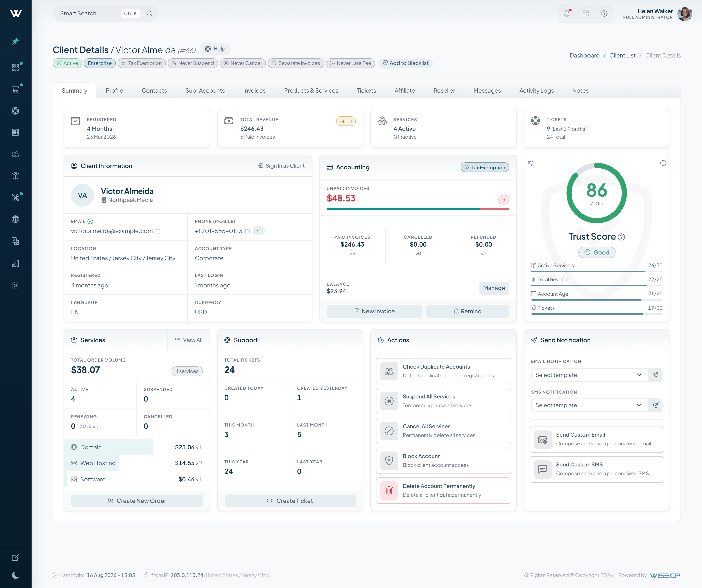This screenshot has height=588, width=702.
Task: Click the question mark beside Trust Score
Action: tap(621, 237)
